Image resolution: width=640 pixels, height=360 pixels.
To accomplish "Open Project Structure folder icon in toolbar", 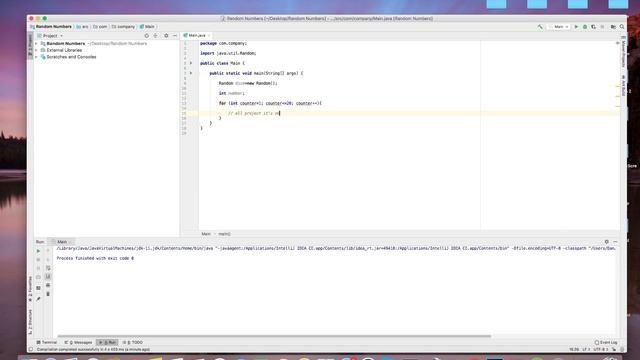I will [x=613, y=27].
